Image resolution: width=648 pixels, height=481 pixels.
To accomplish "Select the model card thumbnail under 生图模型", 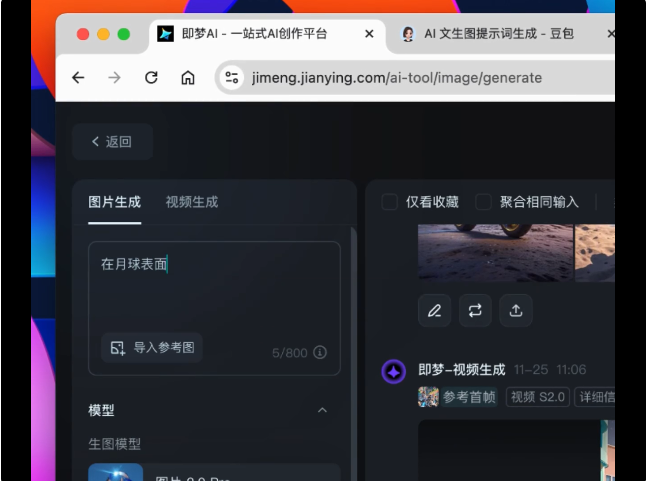I will 116,472.
